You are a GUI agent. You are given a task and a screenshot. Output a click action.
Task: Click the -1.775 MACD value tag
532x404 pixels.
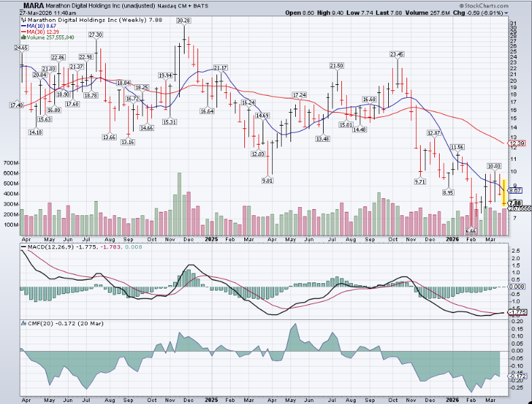point(517,312)
